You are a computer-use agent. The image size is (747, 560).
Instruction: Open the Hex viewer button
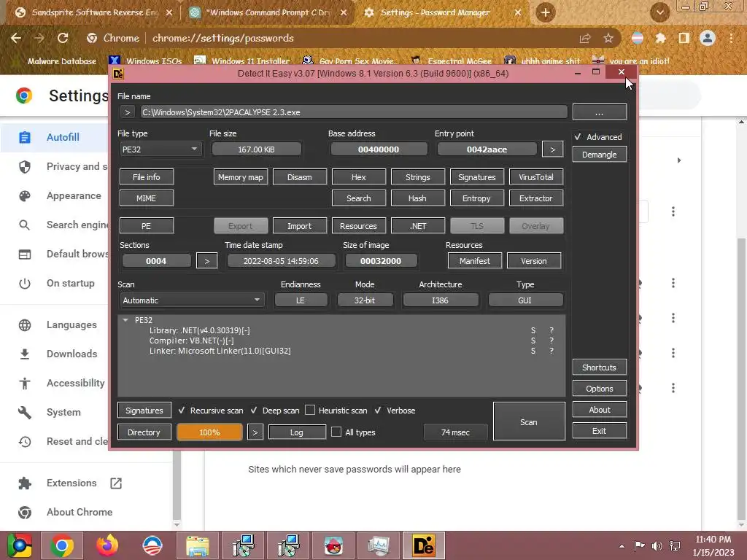pos(359,177)
